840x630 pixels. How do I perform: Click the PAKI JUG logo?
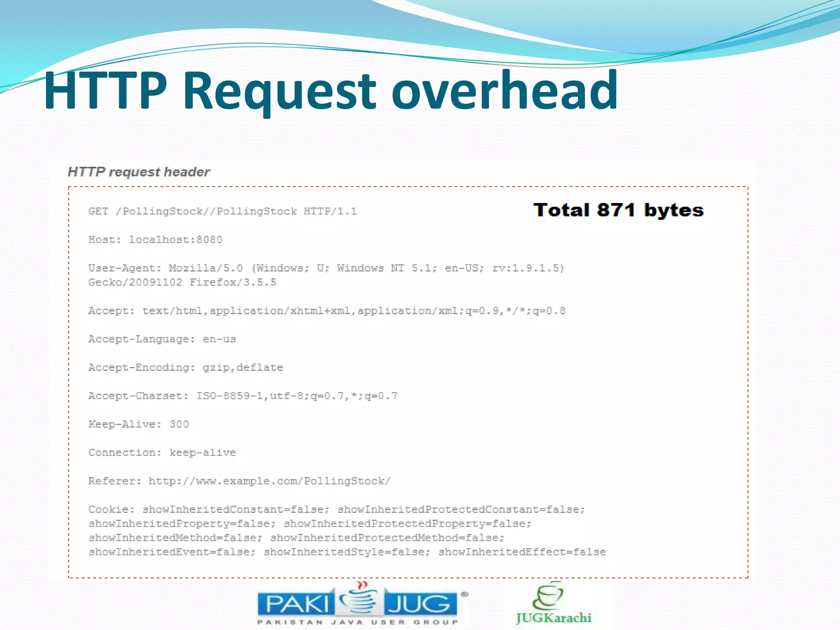[x=363, y=603]
